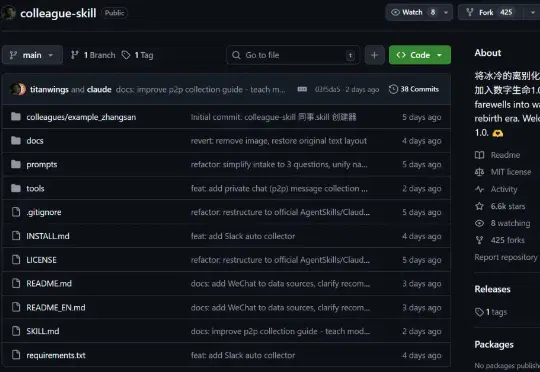This screenshot has width=540, height=372.
Task: Click the repository owner avatar beside title
Action: [8, 13]
